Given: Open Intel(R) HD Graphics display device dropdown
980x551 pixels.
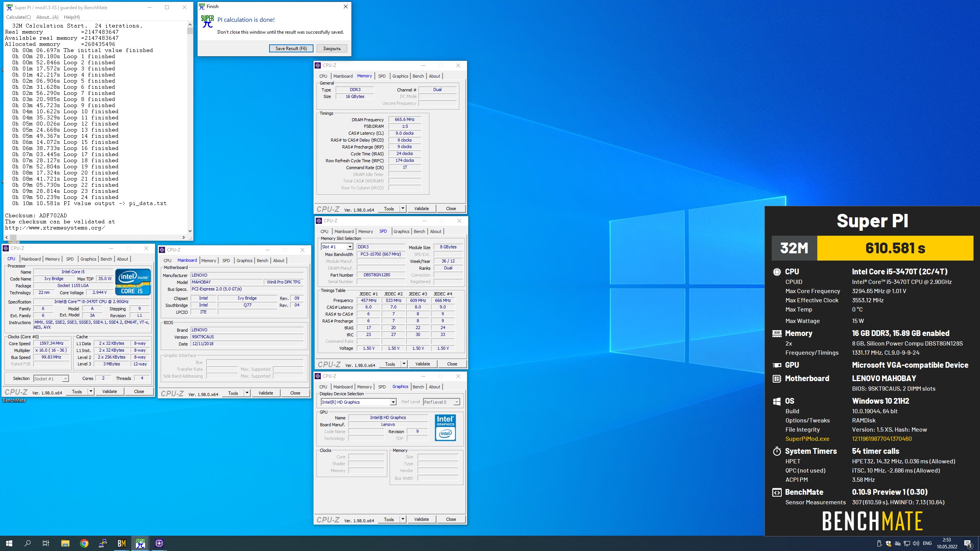Looking at the screenshot, I should (393, 402).
